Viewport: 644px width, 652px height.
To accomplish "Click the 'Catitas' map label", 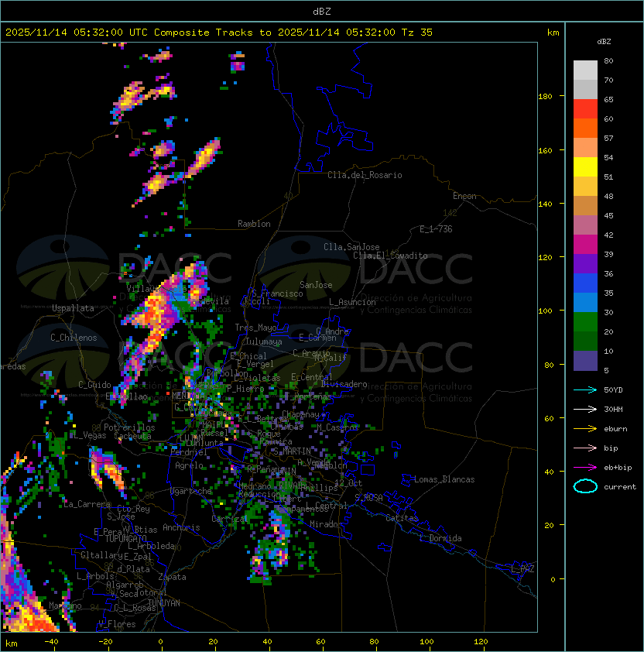I will point(402,518).
